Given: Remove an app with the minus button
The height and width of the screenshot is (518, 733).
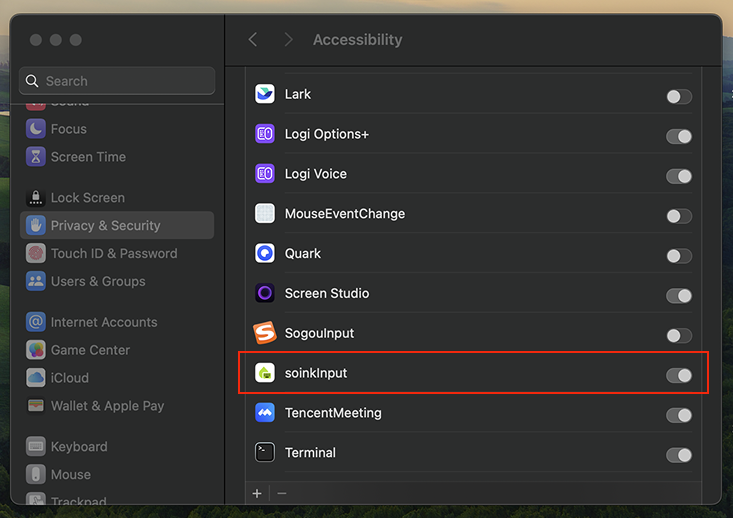Looking at the screenshot, I should (281, 493).
